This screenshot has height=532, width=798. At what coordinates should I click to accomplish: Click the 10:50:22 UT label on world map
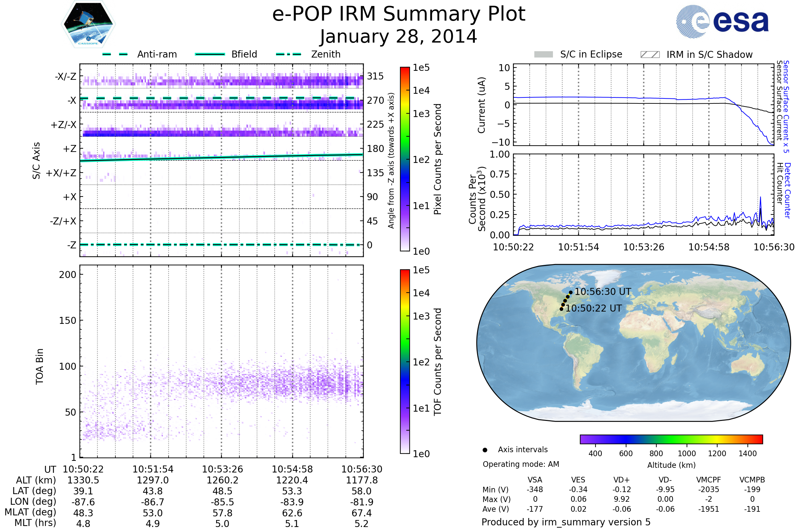[x=594, y=309]
